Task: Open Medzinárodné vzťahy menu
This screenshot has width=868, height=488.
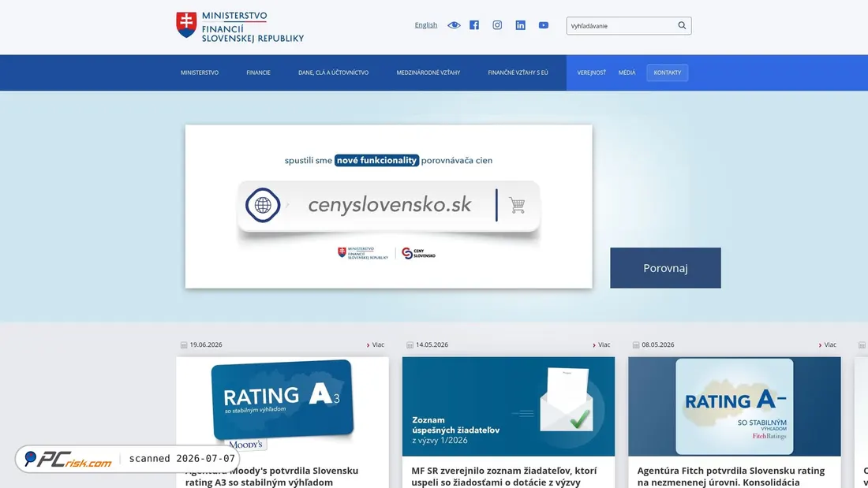Action: pyautogui.click(x=428, y=73)
